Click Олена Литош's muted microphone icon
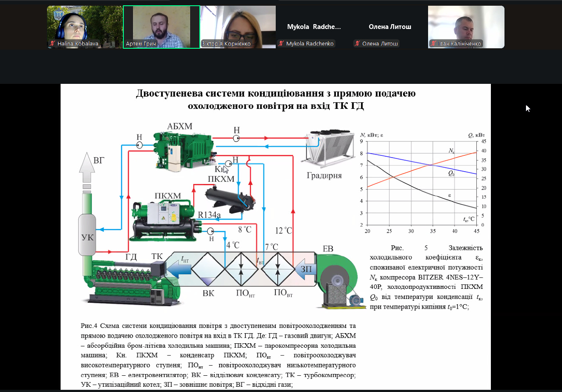The width and height of the screenshot is (562, 392). point(357,44)
